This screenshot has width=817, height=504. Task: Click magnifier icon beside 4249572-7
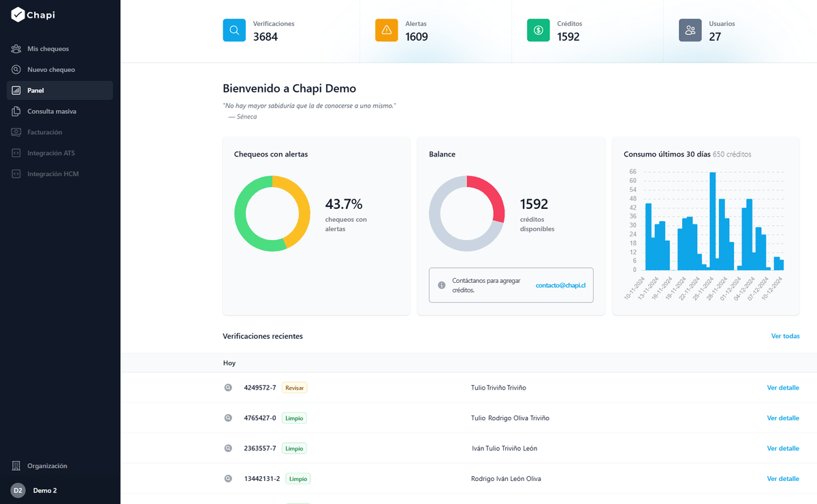click(x=229, y=388)
